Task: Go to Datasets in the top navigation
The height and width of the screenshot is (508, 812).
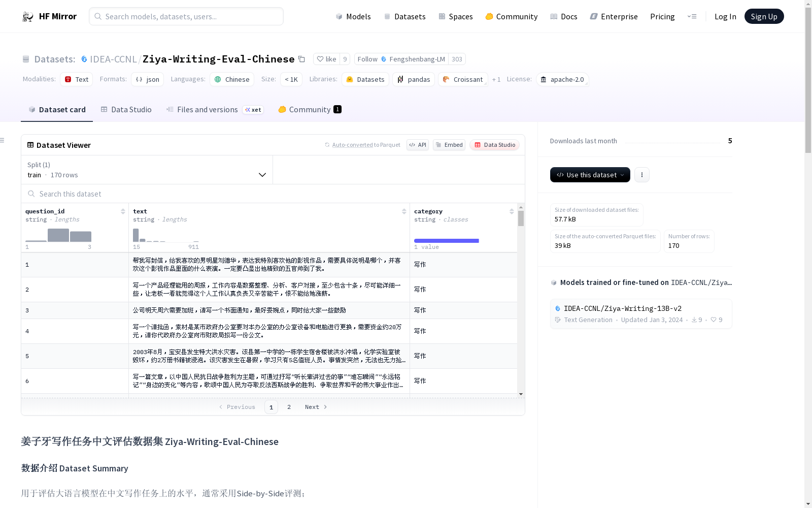Action: click(404, 16)
